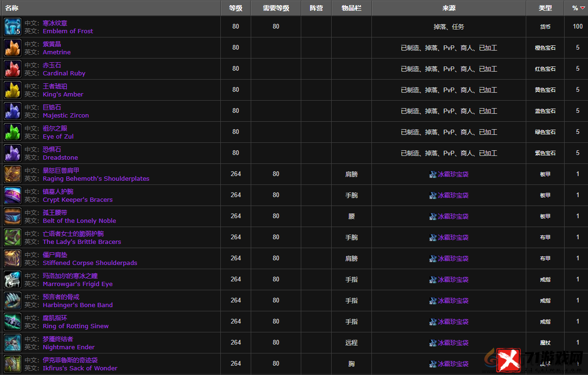Click Raging Behemoth's Shoulderplates item icon
Screen dimensions: 588x375
[13, 174]
